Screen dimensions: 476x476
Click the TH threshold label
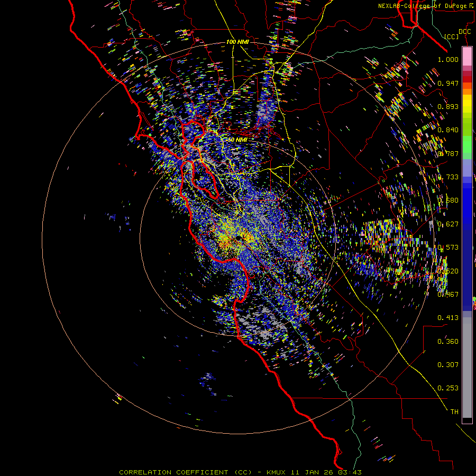pyautogui.click(x=454, y=412)
